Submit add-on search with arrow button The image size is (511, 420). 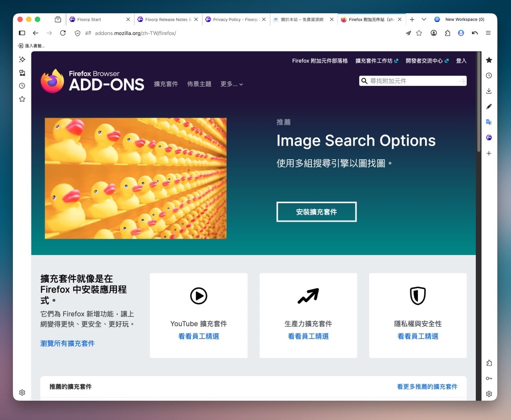(462, 81)
